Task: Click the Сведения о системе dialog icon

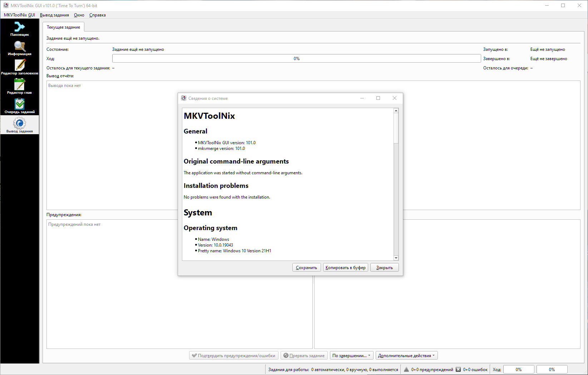Action: point(184,98)
